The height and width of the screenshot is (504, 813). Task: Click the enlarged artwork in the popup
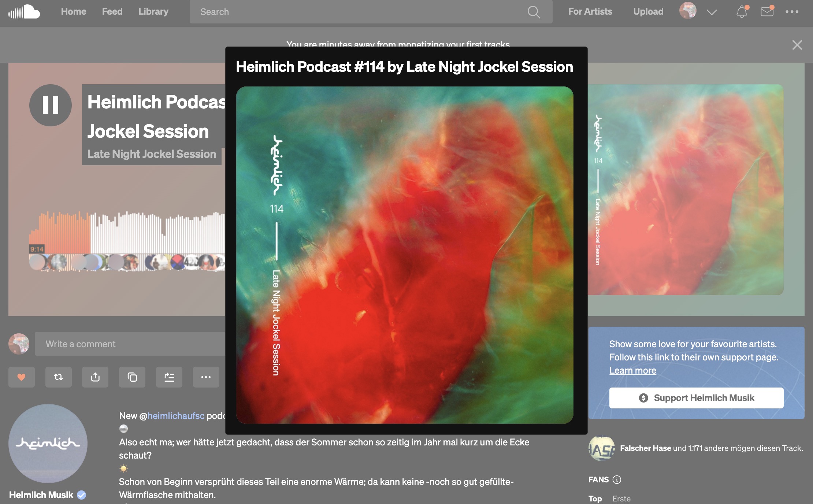[x=405, y=255]
